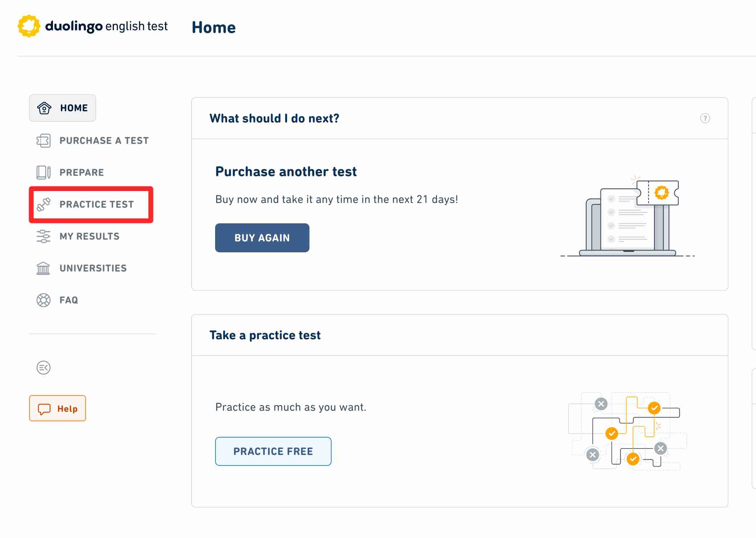Click the Purchase a Test icon
This screenshot has height=538, width=756.
pyautogui.click(x=44, y=140)
